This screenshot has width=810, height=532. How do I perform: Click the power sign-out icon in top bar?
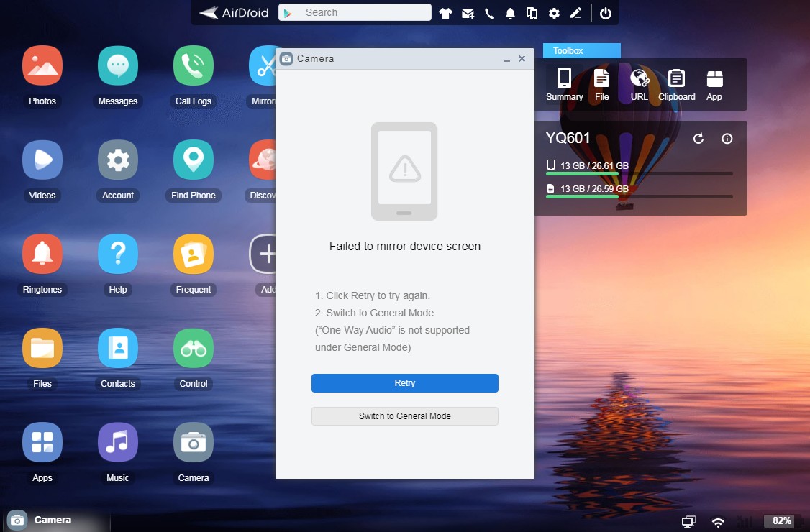click(606, 13)
